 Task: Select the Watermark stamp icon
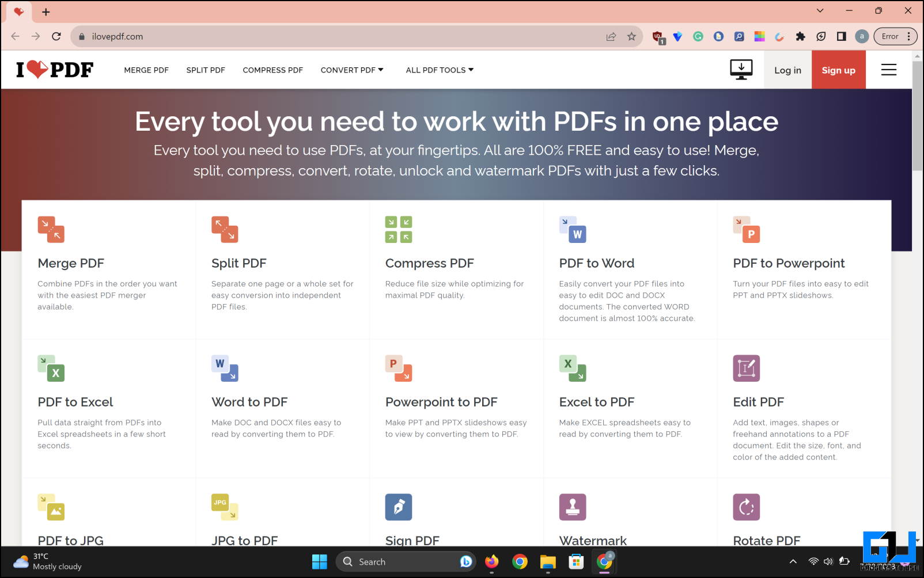[573, 507]
